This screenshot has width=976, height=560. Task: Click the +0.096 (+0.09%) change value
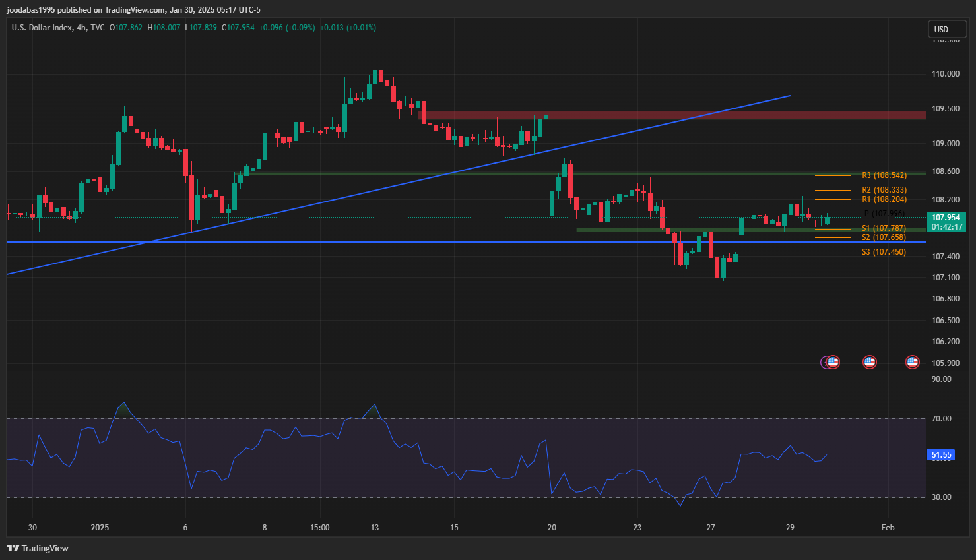pyautogui.click(x=287, y=28)
